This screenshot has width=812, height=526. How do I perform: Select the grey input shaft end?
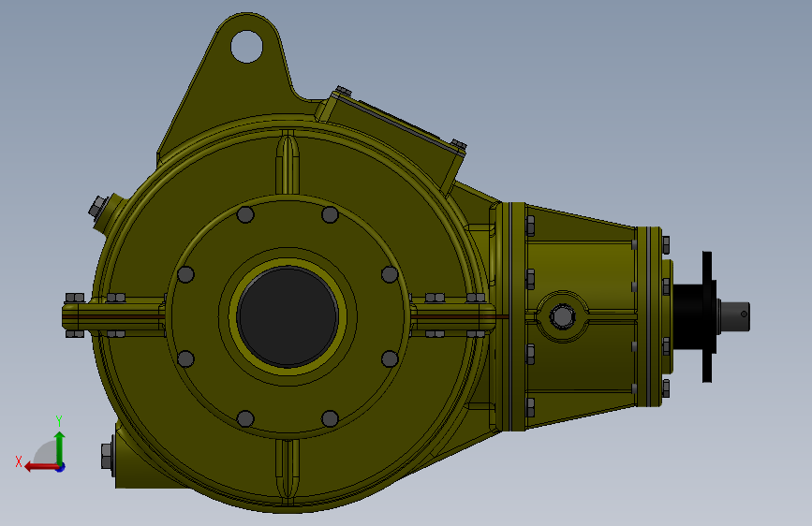tap(734, 316)
